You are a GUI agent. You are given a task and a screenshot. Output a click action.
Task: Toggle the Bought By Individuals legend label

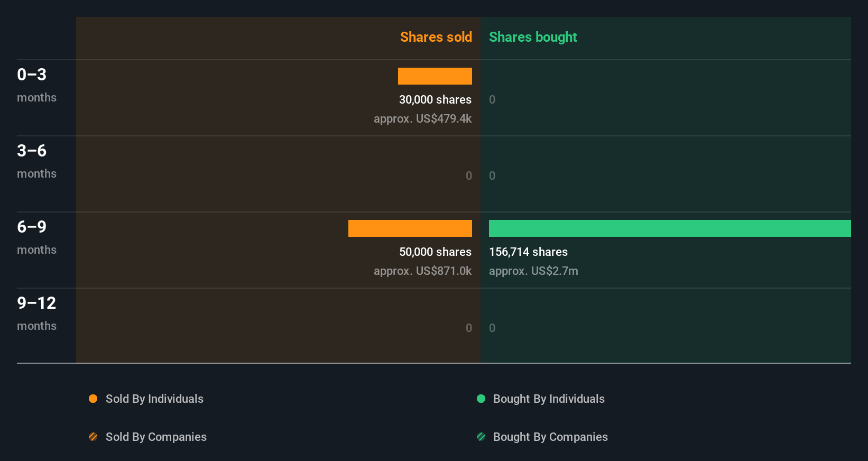[549, 399]
